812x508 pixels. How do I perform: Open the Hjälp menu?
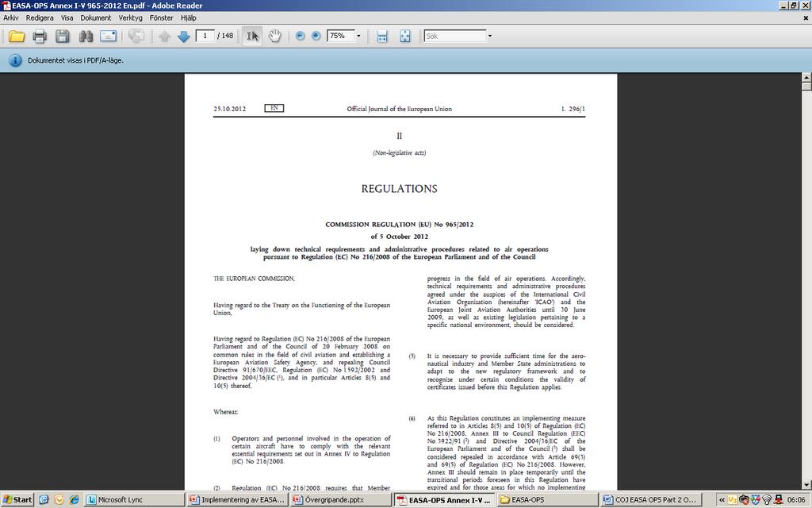189,17
